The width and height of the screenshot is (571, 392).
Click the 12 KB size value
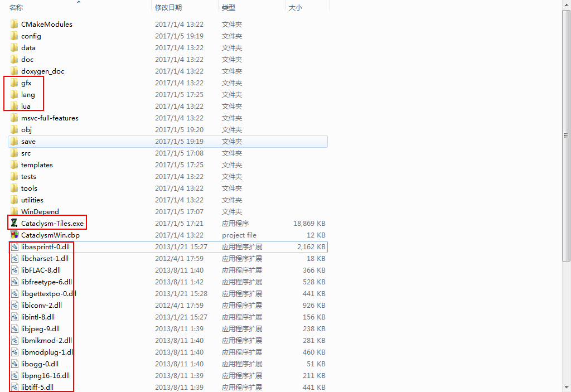(316, 235)
